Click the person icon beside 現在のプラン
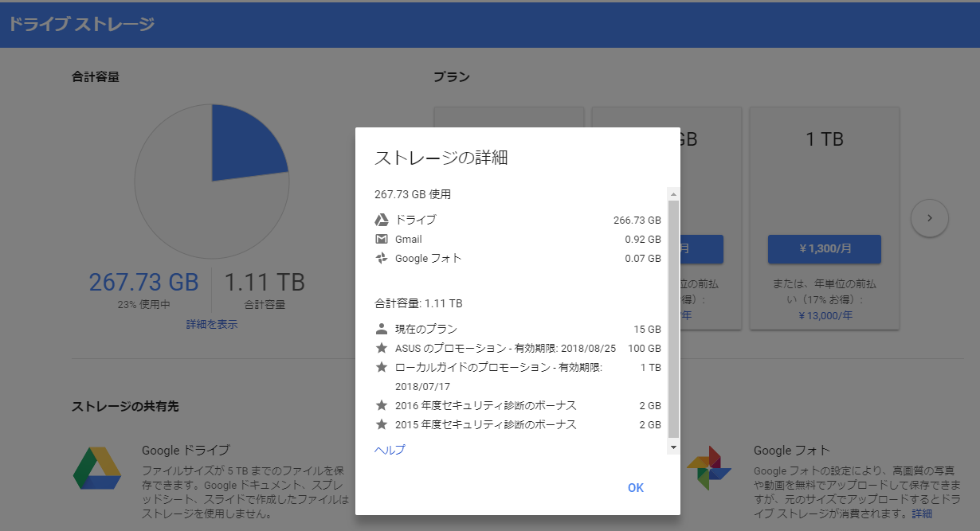This screenshot has height=531, width=980. pyautogui.click(x=382, y=328)
